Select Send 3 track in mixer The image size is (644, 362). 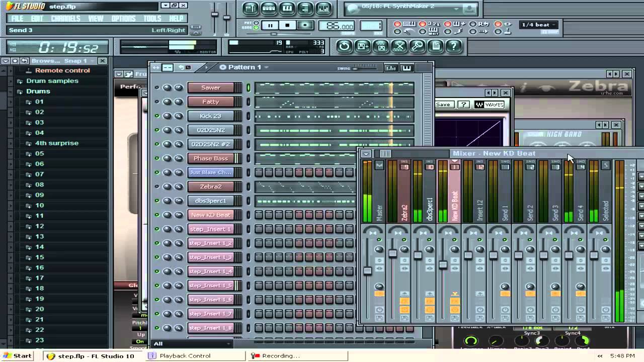click(x=555, y=191)
